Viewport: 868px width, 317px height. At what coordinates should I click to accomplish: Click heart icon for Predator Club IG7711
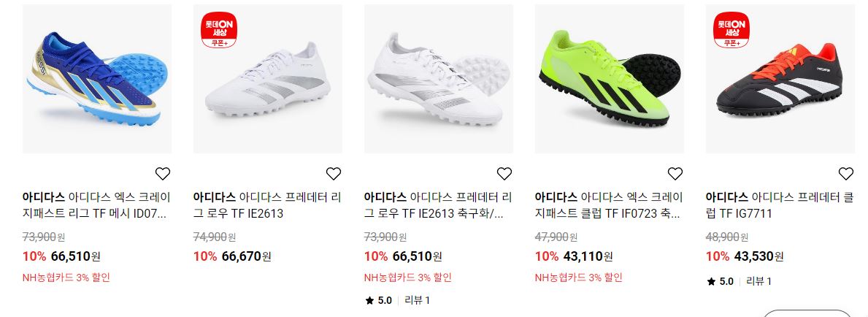[x=845, y=173]
